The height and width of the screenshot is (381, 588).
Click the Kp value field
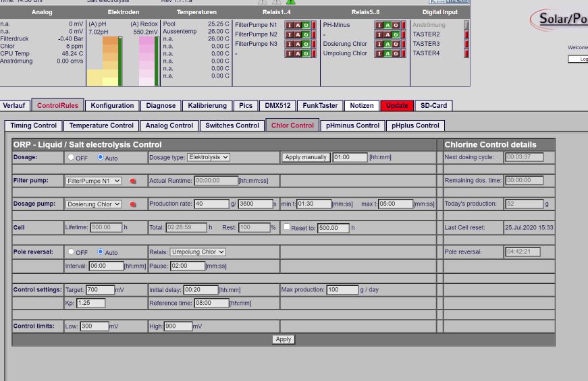(x=90, y=303)
